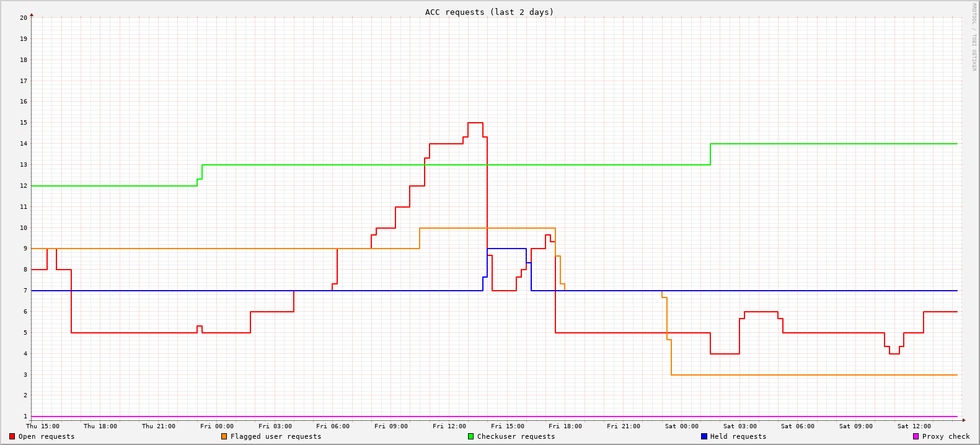980x445 pixels.
Task: Click the orange Flagged user requests swatch
Action: [224, 436]
